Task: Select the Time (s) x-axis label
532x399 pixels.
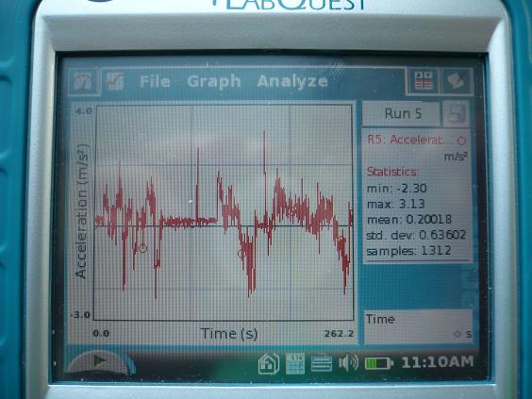Action: (x=229, y=334)
